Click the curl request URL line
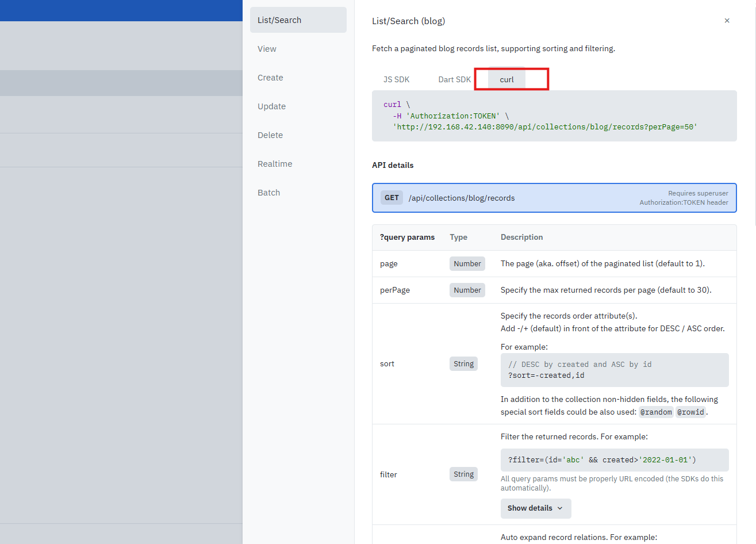This screenshot has width=756, height=544. pos(545,127)
